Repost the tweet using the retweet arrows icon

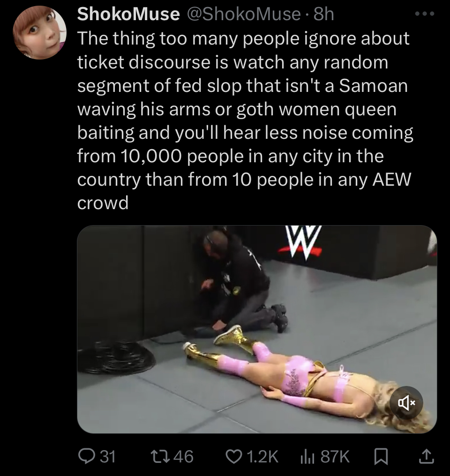[x=160, y=456]
